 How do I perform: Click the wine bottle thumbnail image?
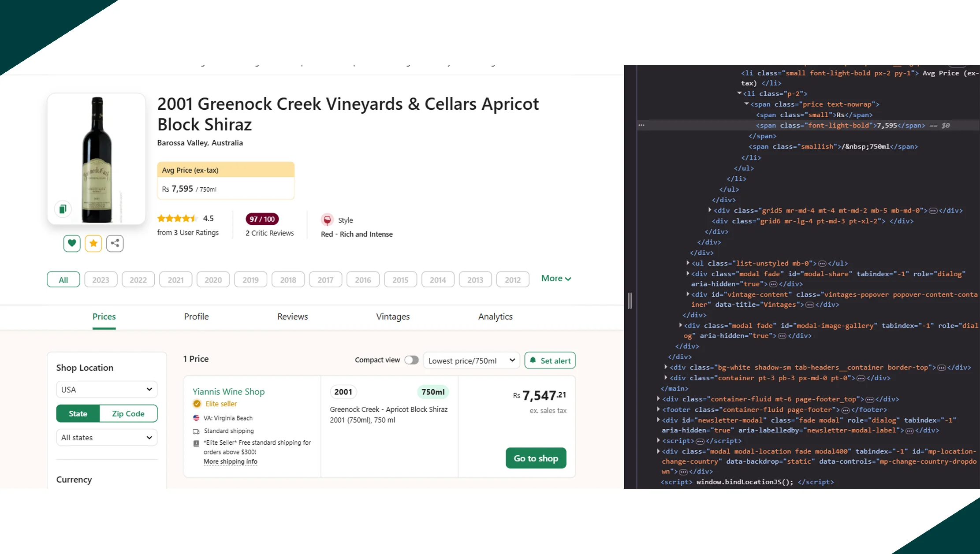coord(97,159)
